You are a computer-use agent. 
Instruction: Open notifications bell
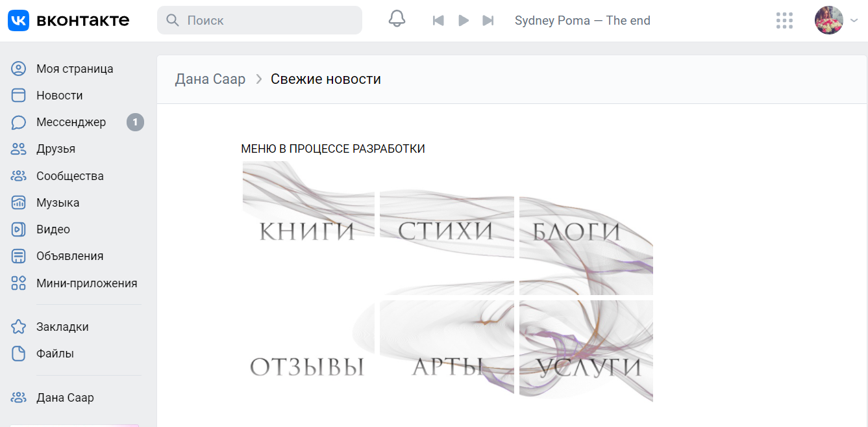coord(397,19)
